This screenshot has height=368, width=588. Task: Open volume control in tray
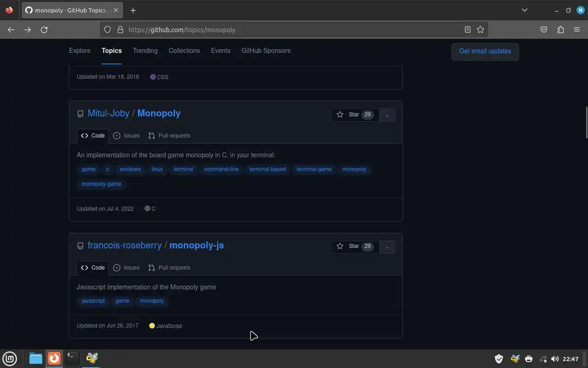pyautogui.click(x=555, y=359)
